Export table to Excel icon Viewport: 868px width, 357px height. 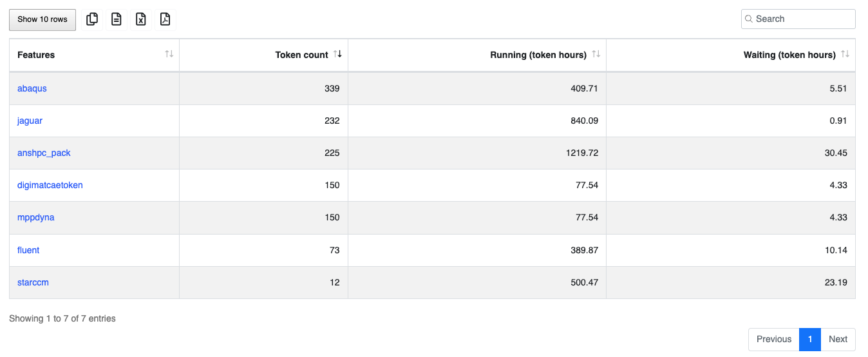pos(141,19)
